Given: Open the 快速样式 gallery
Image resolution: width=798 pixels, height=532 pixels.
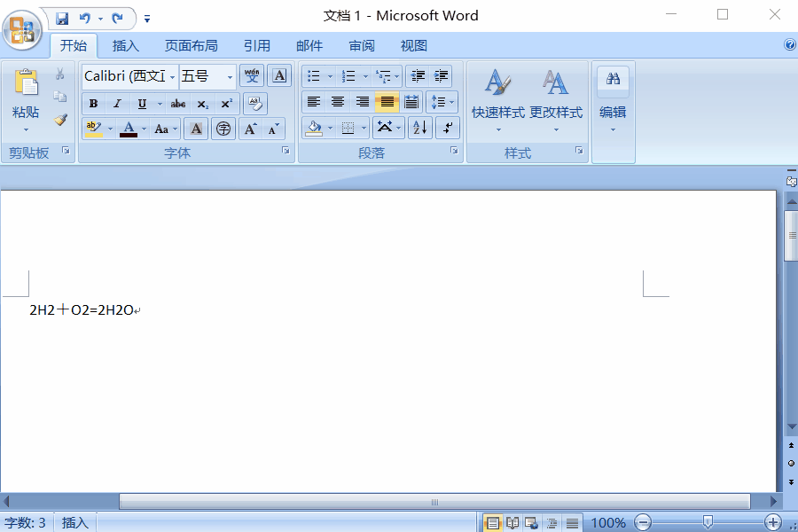Looking at the screenshot, I should click(x=497, y=99).
